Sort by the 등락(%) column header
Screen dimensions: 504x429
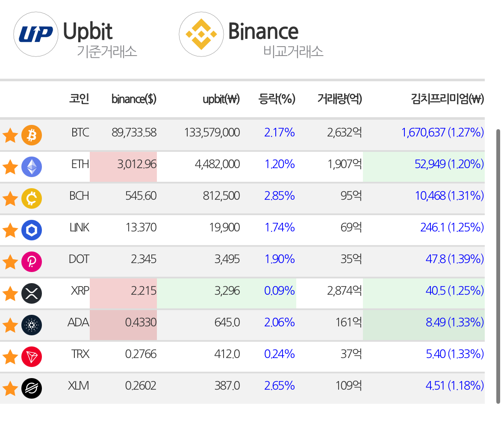277,99
